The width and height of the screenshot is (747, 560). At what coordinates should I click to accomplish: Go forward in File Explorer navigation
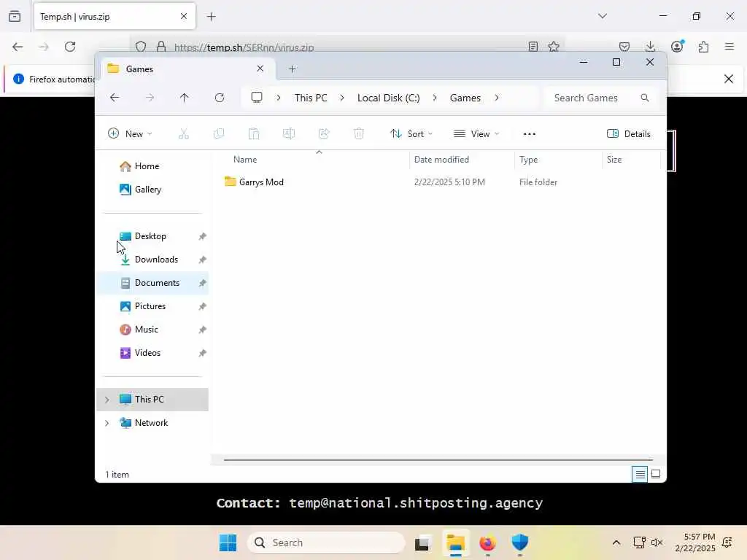click(x=150, y=98)
